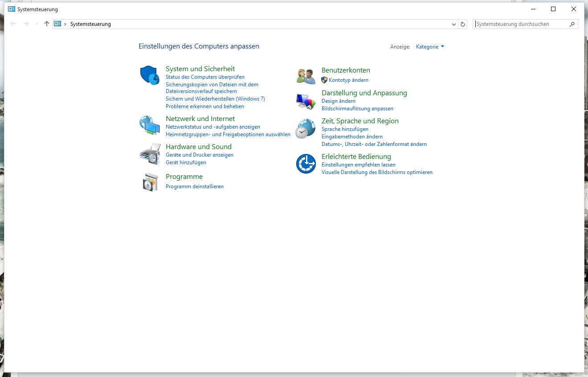Click the Gerät hinzufügen link
The height and width of the screenshot is (377, 588).
point(186,162)
